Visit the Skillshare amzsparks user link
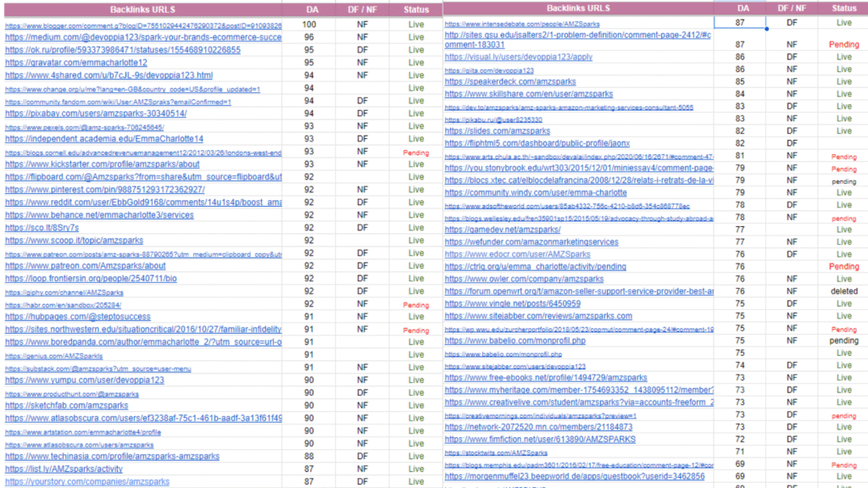The image size is (868, 488). [528, 94]
